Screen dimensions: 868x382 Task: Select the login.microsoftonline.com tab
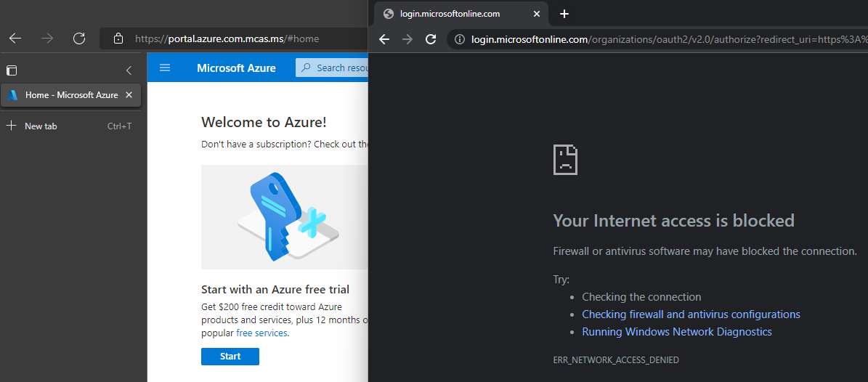click(462, 14)
